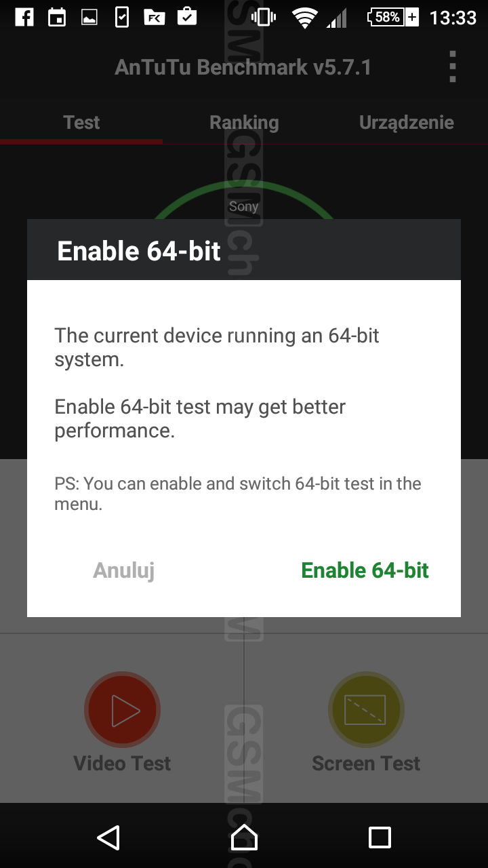The image size is (488, 868).
Task: Tap the picture notification icon in status bar
Action: [89, 18]
